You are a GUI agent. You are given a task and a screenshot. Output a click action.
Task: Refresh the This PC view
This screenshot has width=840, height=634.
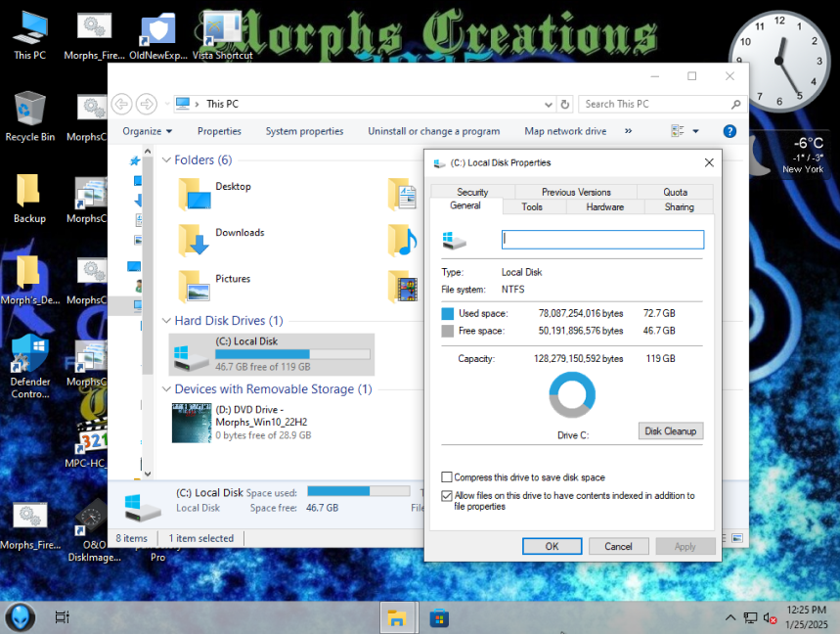click(564, 104)
